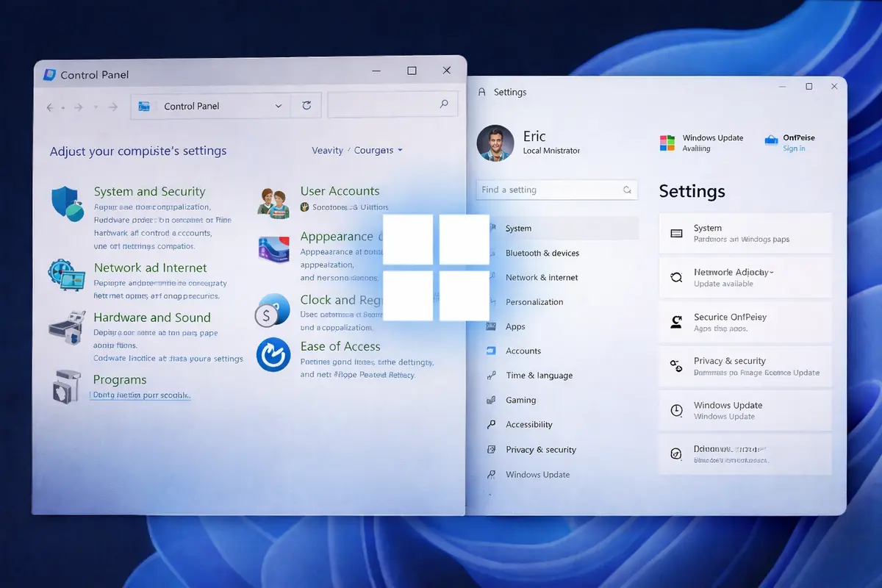
Task: Open the Gaming section in sidebar
Action: tap(520, 400)
